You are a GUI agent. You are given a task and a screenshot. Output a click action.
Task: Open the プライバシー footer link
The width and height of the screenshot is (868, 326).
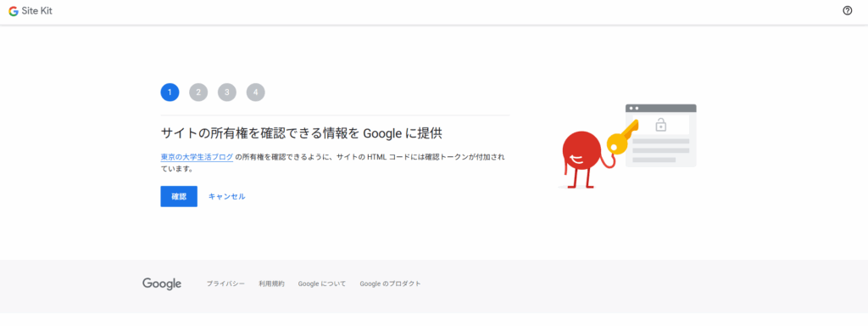coord(225,284)
